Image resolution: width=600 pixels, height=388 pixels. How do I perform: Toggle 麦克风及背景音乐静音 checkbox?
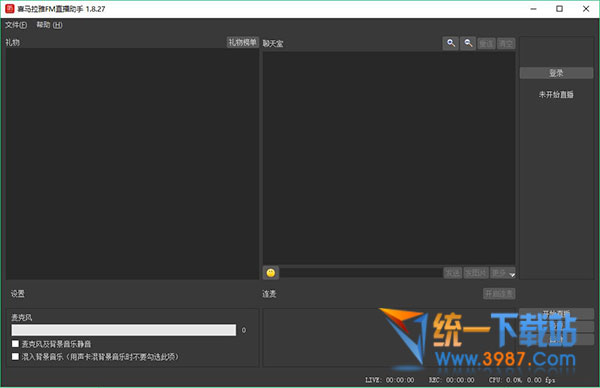[x=15, y=344]
